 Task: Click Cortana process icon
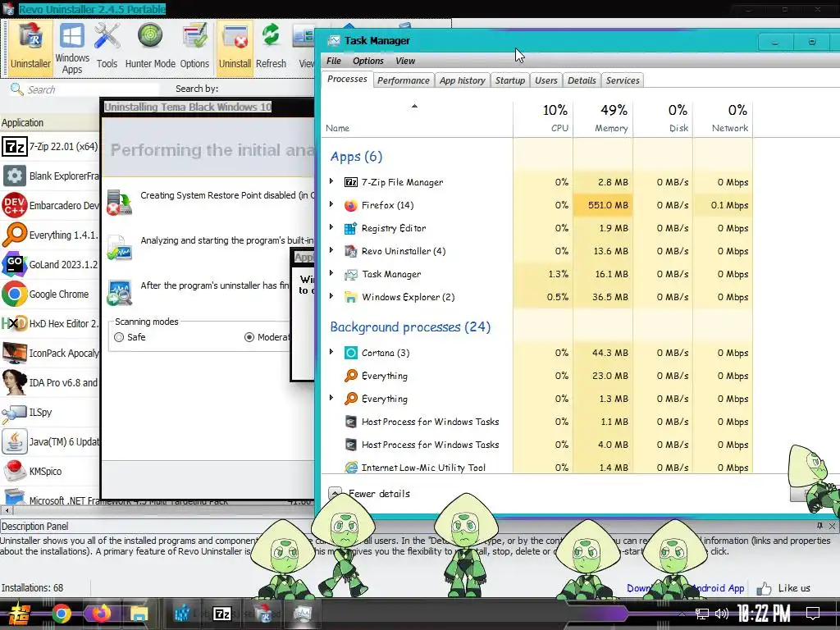pyautogui.click(x=350, y=353)
